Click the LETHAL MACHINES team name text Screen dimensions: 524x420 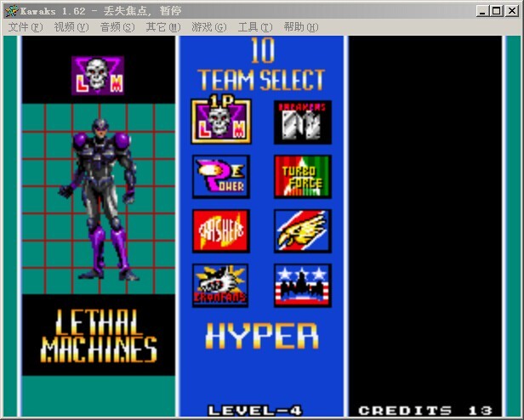point(99,336)
